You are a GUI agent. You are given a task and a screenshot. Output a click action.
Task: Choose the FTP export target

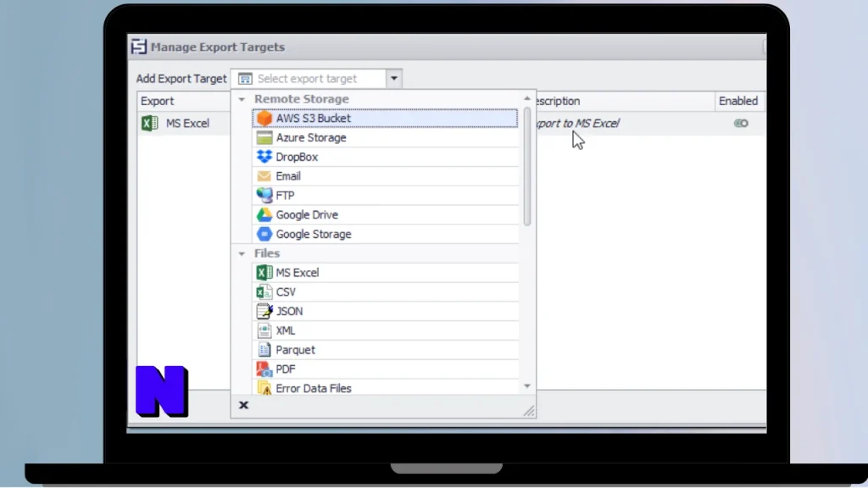pos(385,196)
